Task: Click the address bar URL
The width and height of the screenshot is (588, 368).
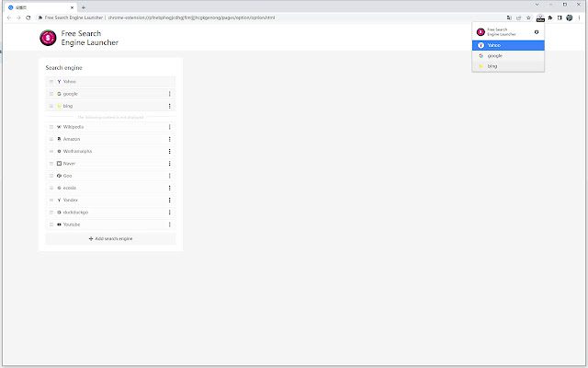Action: pyautogui.click(x=191, y=17)
